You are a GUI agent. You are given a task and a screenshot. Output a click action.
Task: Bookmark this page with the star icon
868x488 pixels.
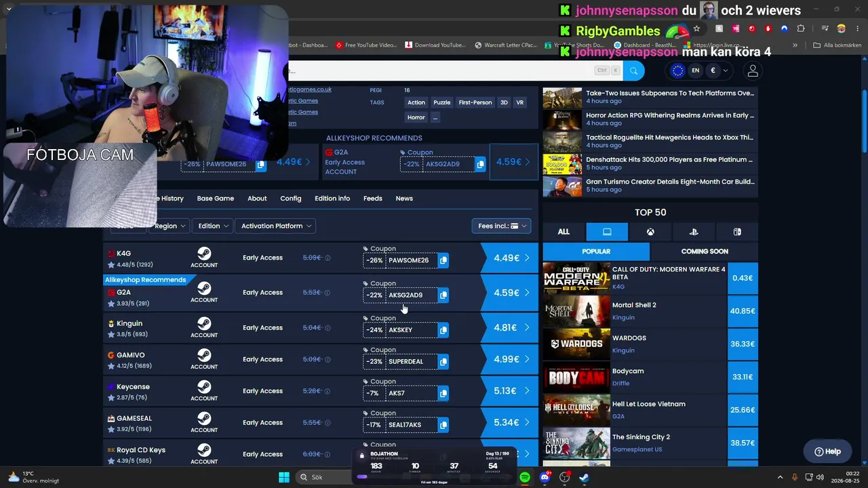tap(696, 28)
